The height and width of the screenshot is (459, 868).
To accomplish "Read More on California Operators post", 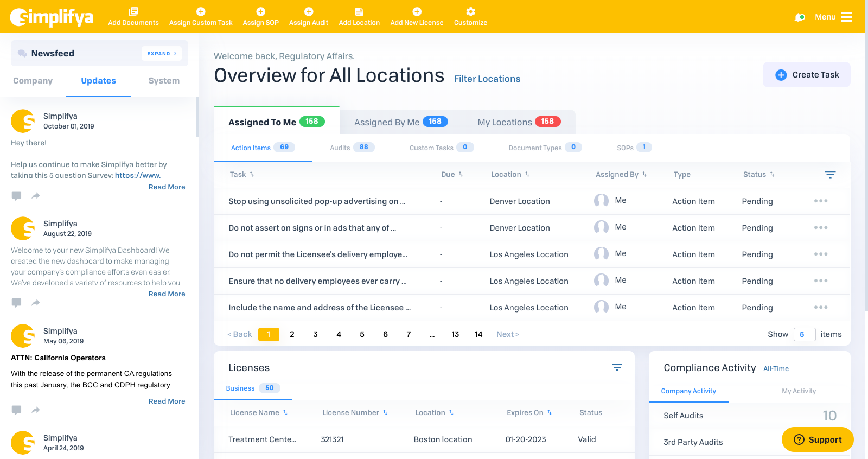I will coord(167,401).
